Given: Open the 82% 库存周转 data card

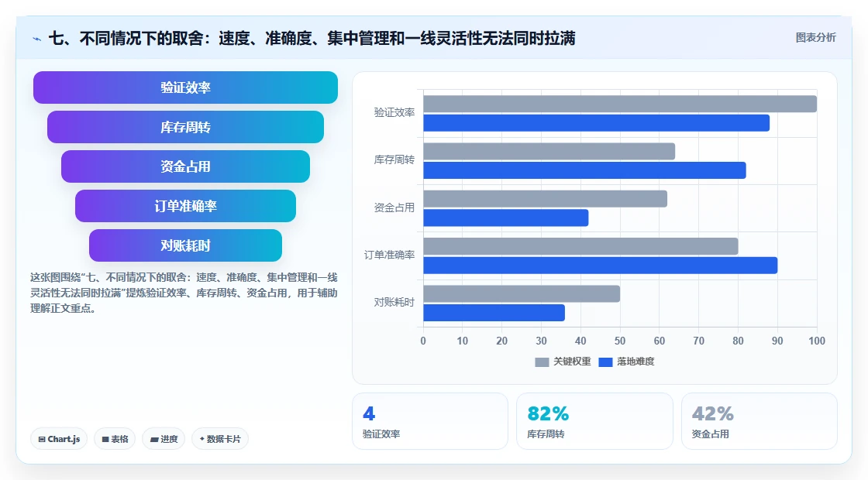Looking at the screenshot, I should click(594, 421).
